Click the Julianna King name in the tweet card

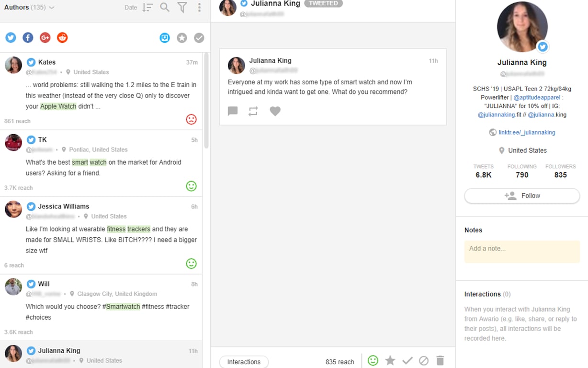[x=270, y=60]
